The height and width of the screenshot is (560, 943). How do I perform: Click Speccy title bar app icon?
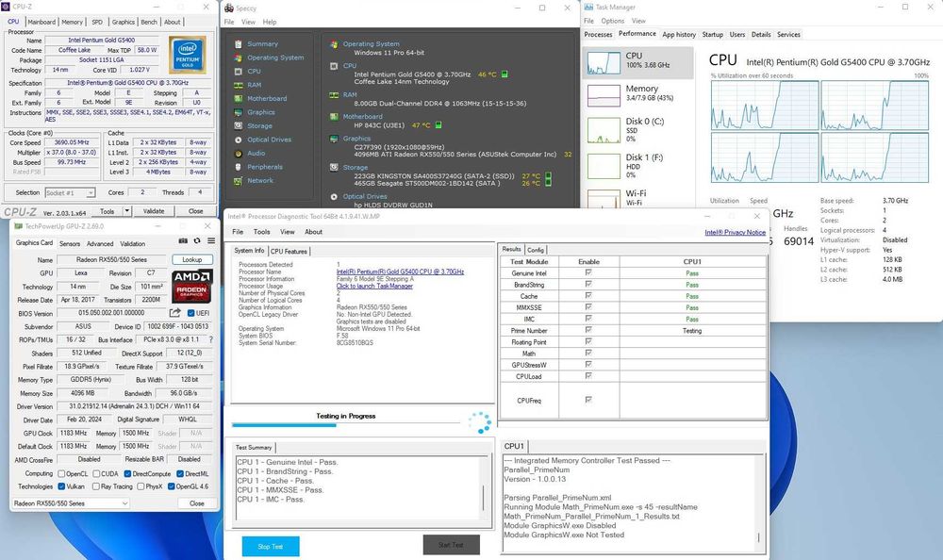[229, 8]
